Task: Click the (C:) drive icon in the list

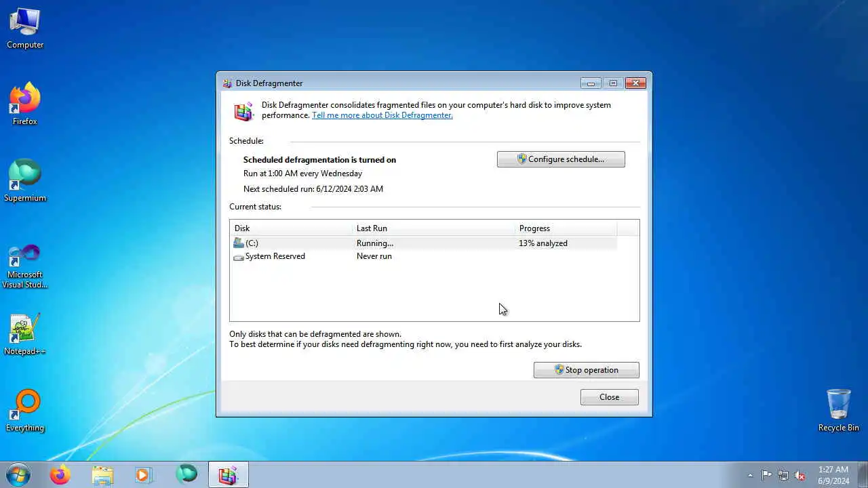Action: click(x=239, y=243)
